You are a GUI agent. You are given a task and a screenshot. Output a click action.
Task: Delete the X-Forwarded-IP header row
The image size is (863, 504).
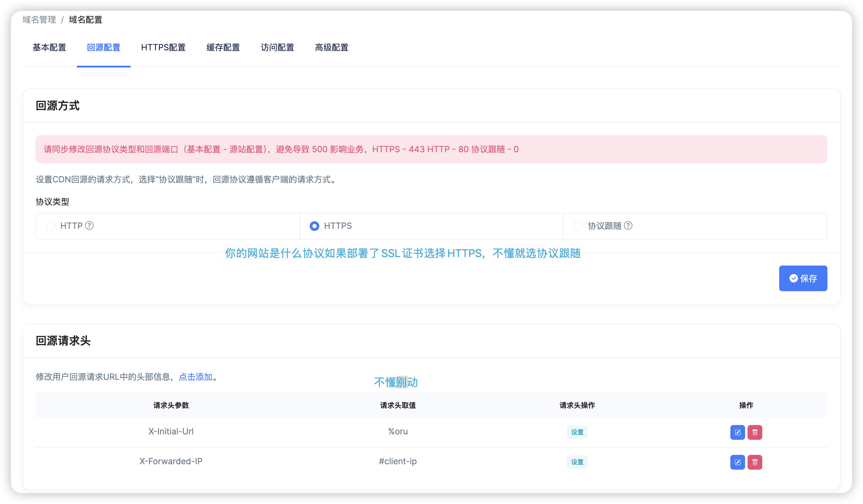[x=754, y=462]
